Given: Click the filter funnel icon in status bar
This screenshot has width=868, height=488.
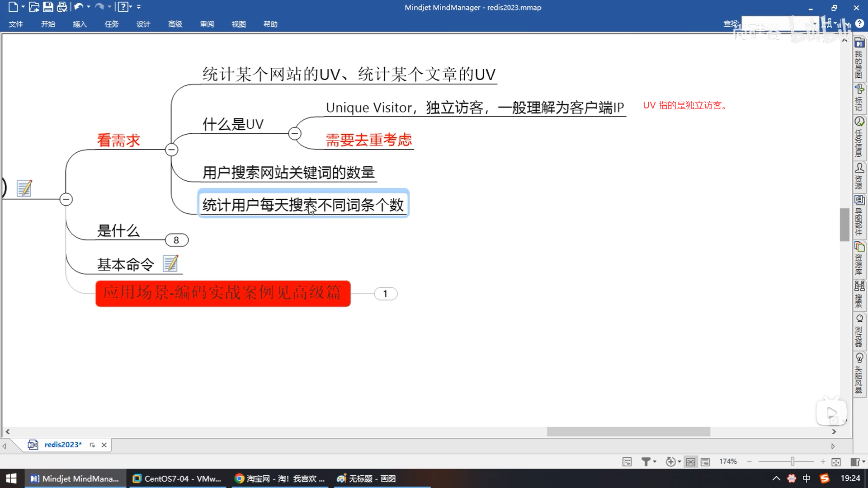Looking at the screenshot, I should click(x=646, y=461).
